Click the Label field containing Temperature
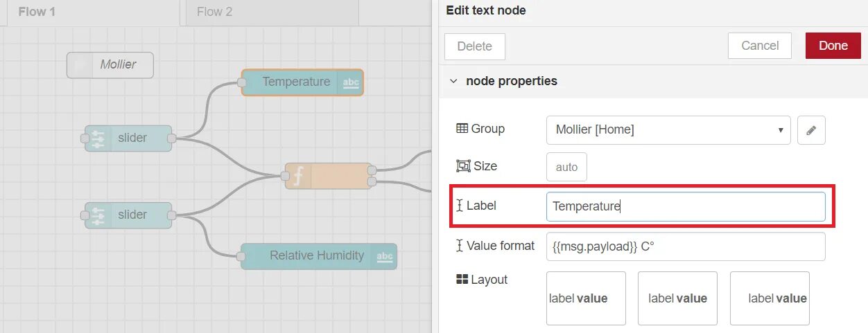868x333 pixels. coord(686,206)
